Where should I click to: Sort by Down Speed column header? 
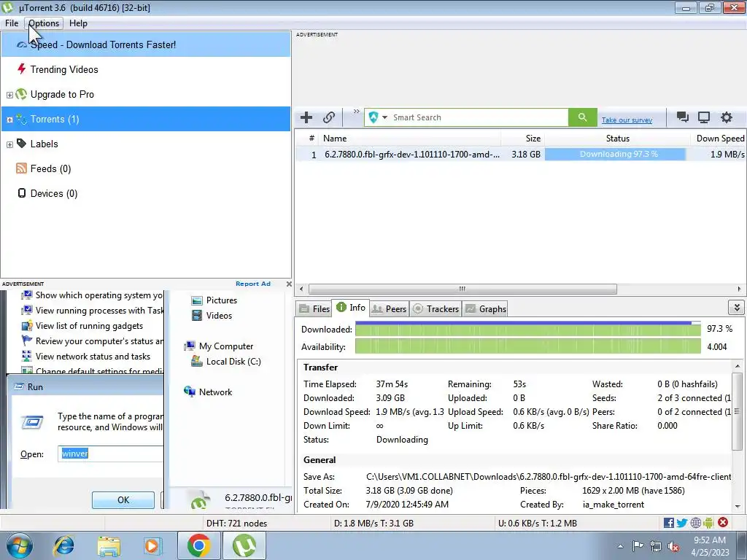(x=718, y=139)
